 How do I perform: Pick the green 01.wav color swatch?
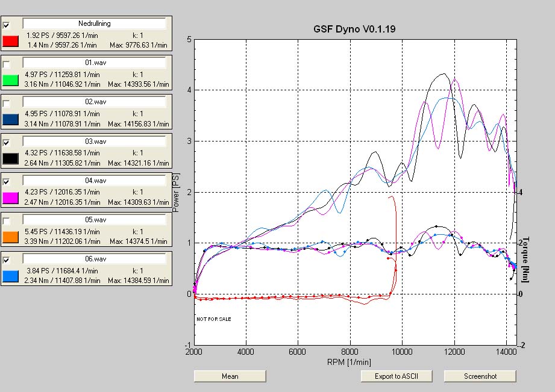coord(11,80)
